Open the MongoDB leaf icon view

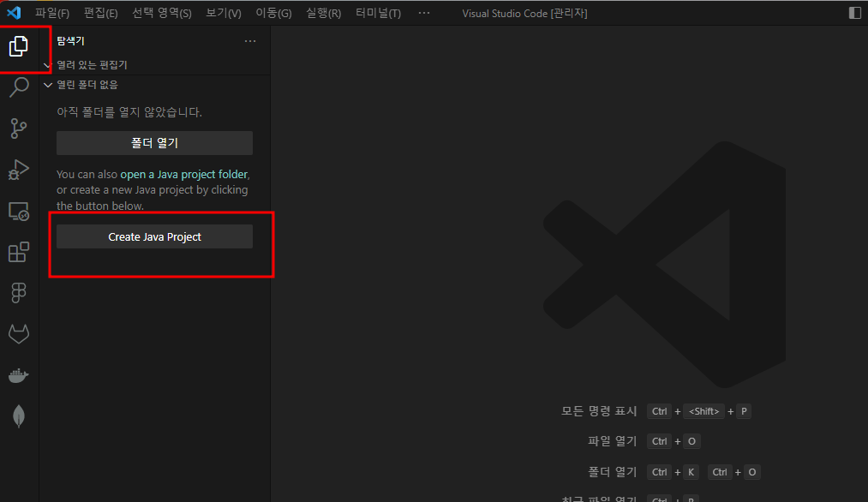[19, 416]
